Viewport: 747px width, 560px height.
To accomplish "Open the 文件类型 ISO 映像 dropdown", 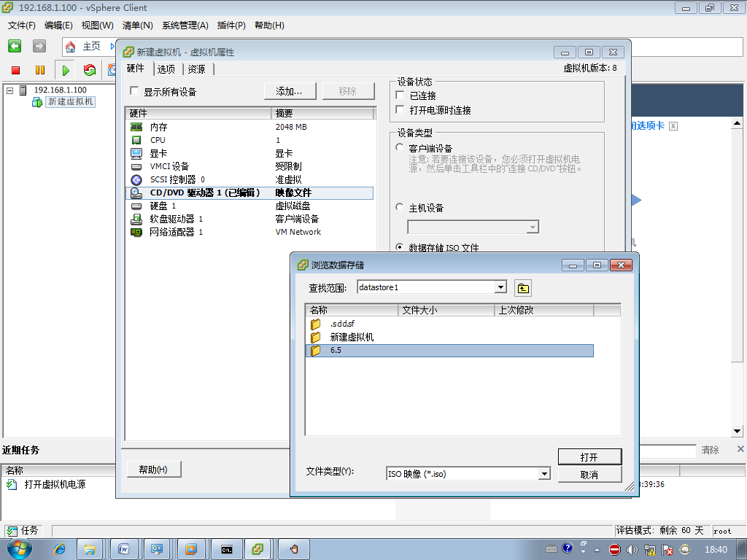I will tap(544, 474).
